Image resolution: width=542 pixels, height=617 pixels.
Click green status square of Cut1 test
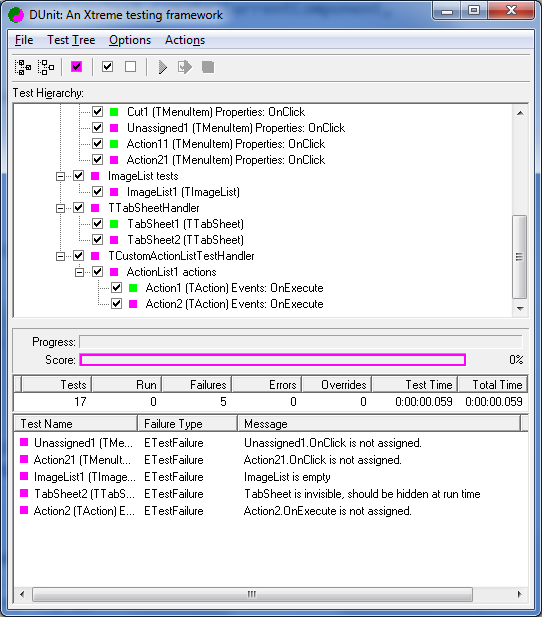point(114,112)
